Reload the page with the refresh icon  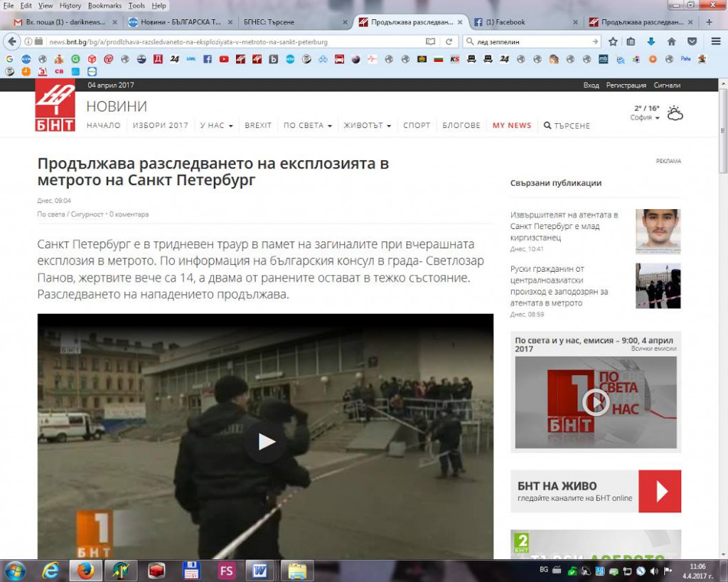pos(449,41)
